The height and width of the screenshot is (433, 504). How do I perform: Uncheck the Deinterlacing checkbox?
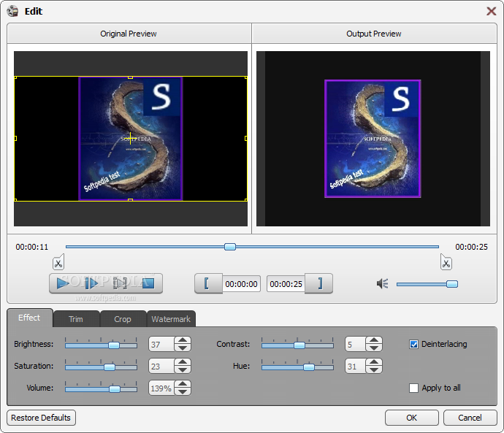click(x=413, y=345)
